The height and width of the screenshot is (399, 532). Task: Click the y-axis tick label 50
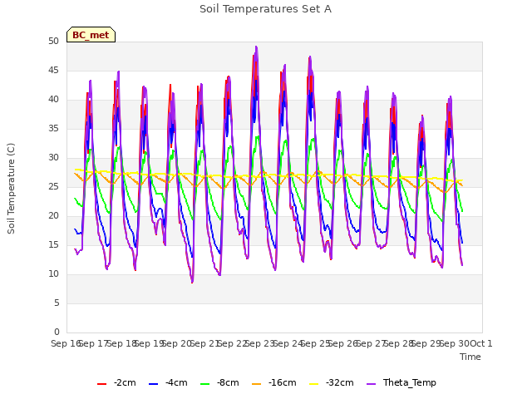pos(53,42)
